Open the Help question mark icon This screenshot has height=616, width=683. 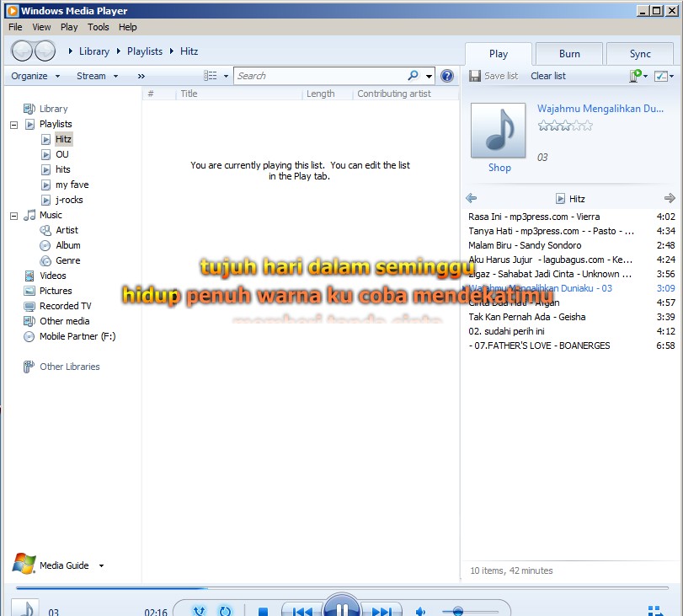[447, 76]
